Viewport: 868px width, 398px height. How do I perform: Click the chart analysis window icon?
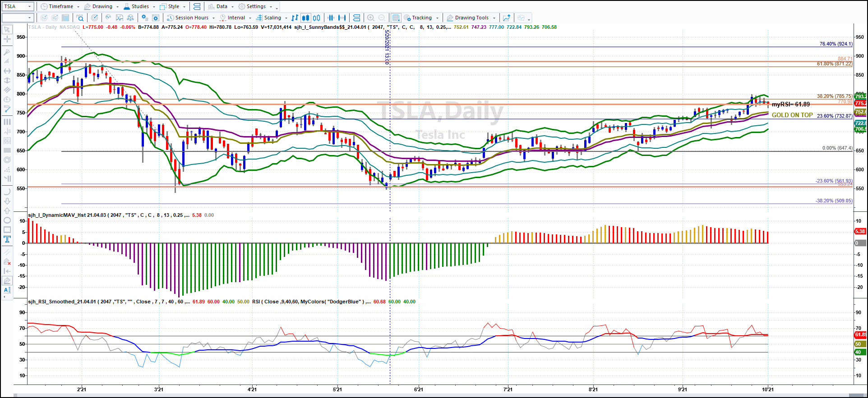tap(120, 18)
